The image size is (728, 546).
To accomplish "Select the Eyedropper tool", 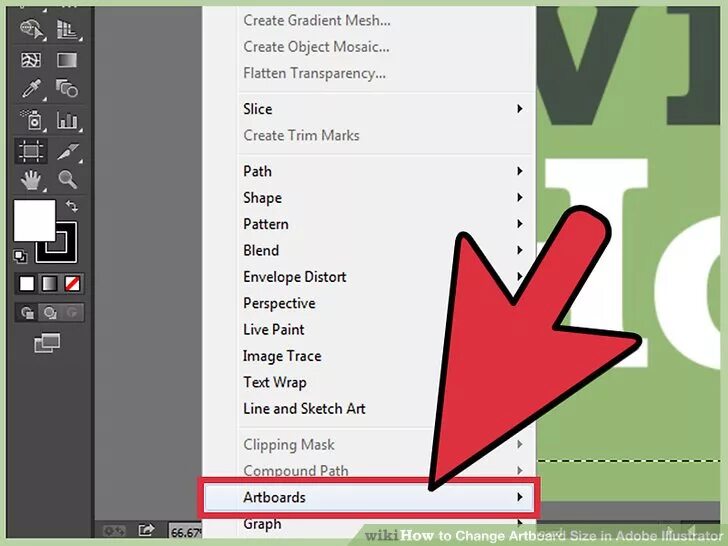I will pyautogui.click(x=31, y=89).
